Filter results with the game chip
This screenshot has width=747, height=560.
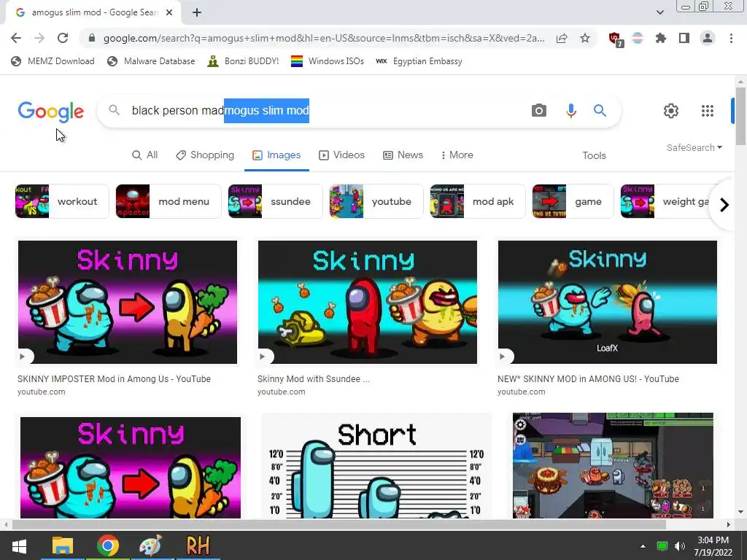coord(573,201)
